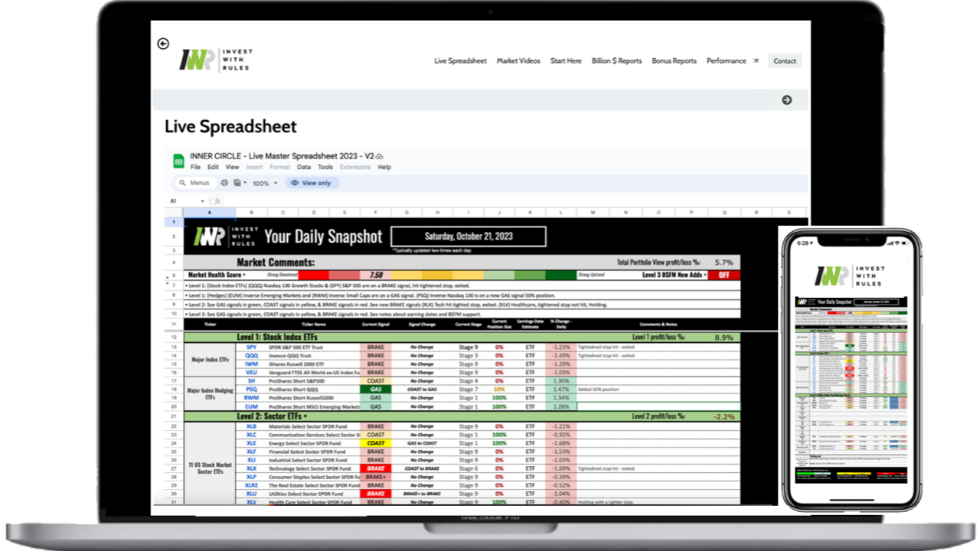
Task: Click the Market Health Score 7.50 cell
Action: pos(375,275)
